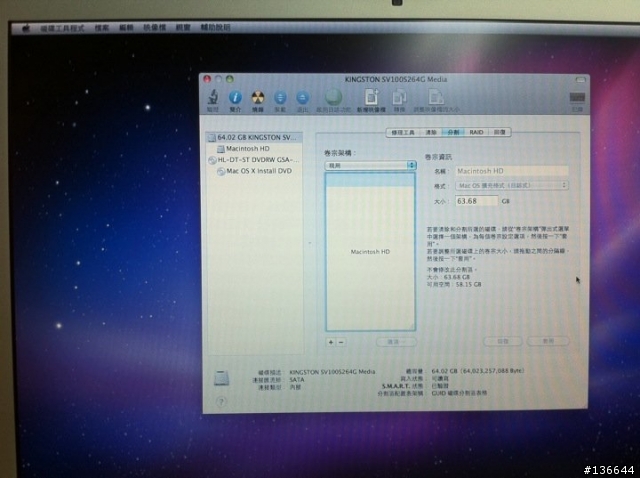The height and width of the screenshot is (478, 640).
Task: Click the New Image (新增映像檔) icon
Action: coord(371,97)
